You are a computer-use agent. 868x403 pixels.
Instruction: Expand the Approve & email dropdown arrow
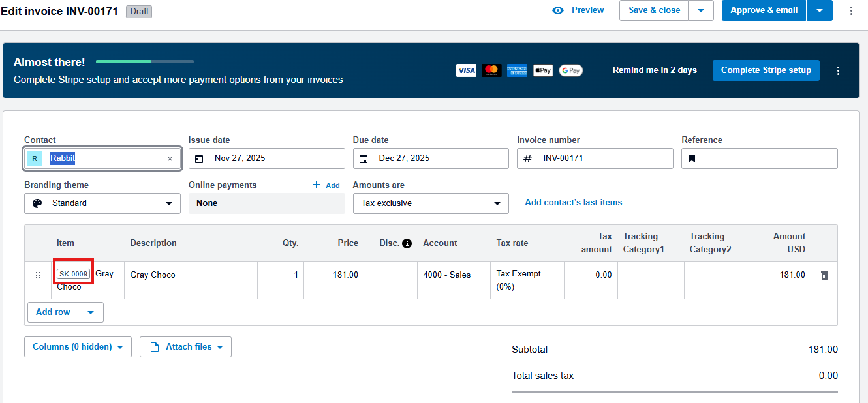[819, 10]
